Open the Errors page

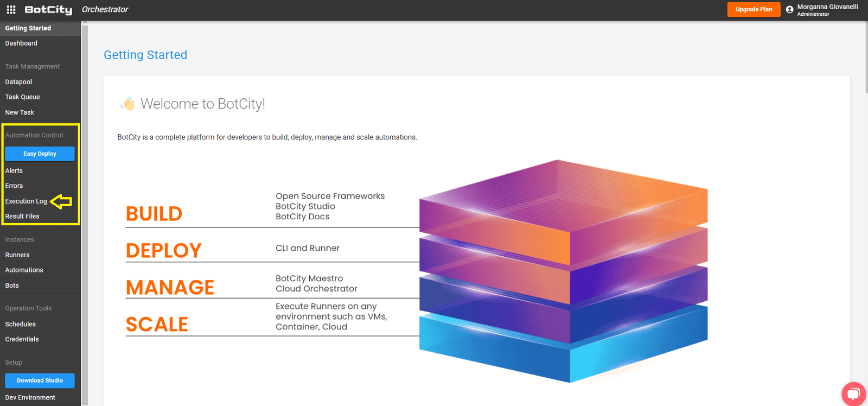(14, 186)
